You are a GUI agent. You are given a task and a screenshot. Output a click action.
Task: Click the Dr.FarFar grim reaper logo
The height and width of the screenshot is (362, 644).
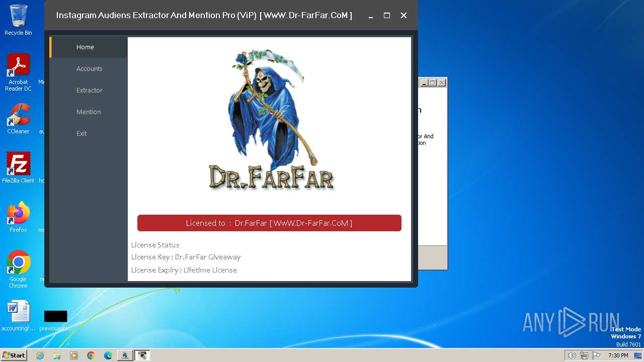(x=271, y=120)
